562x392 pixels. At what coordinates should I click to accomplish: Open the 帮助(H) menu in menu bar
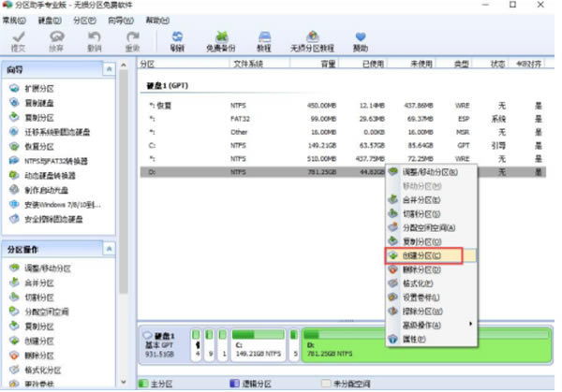coord(157,21)
